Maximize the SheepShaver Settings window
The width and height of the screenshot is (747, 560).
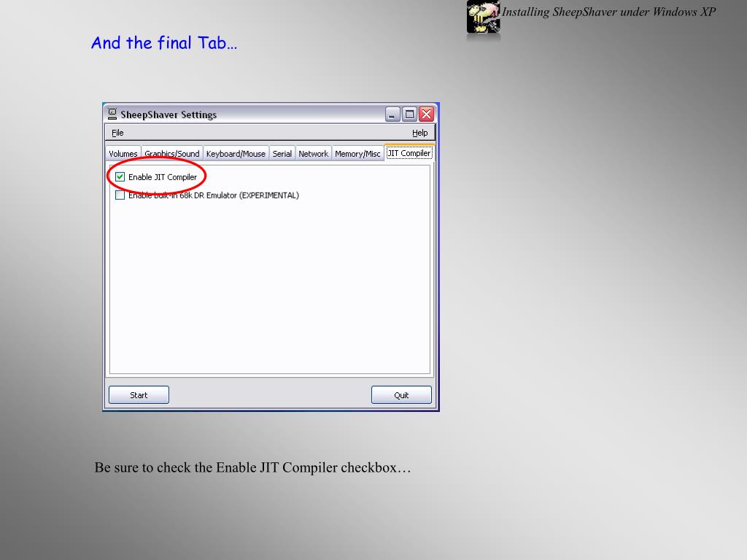(409, 114)
